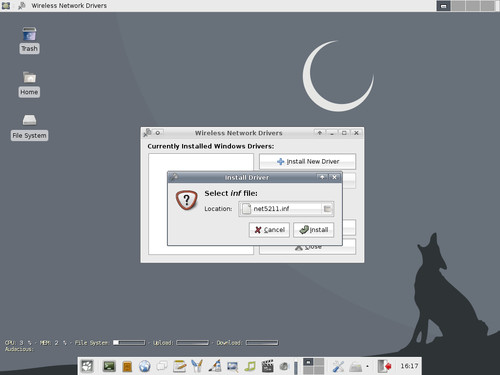
Task: Switch to the last workspace in top pager
Action: [488, 6]
